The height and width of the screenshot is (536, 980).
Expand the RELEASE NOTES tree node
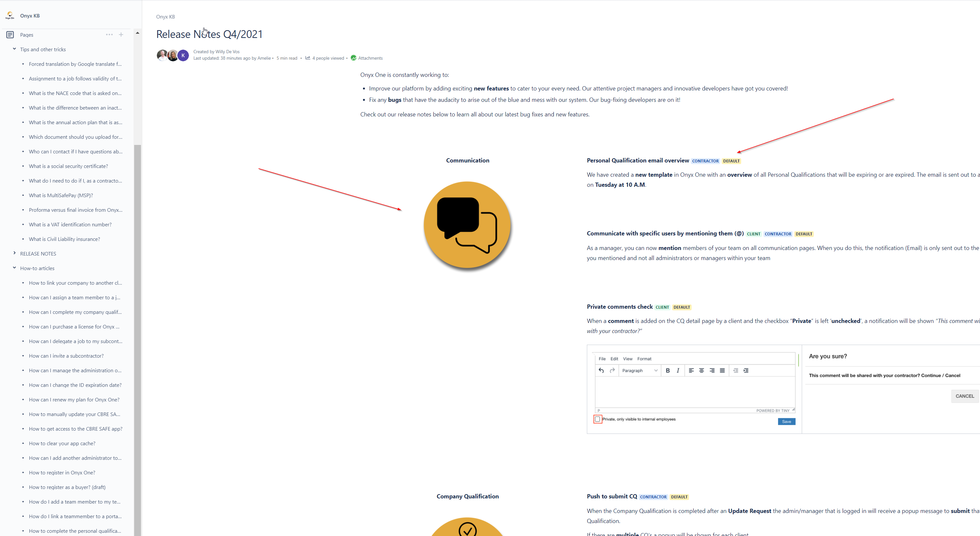(15, 253)
